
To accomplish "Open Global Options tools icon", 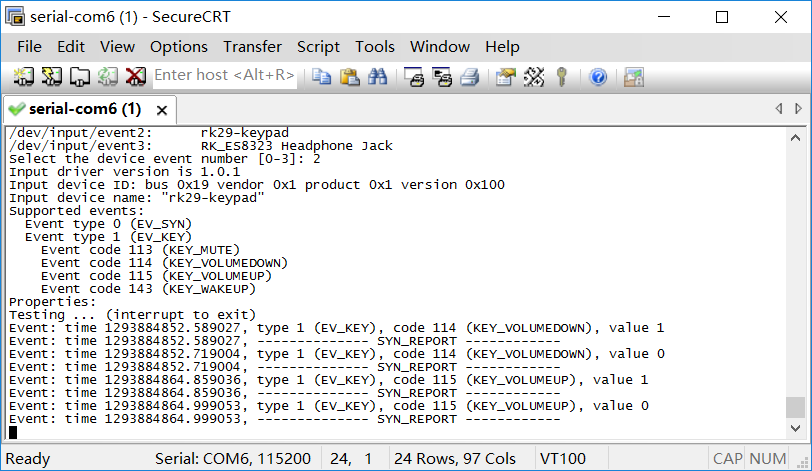I will pyautogui.click(x=534, y=77).
